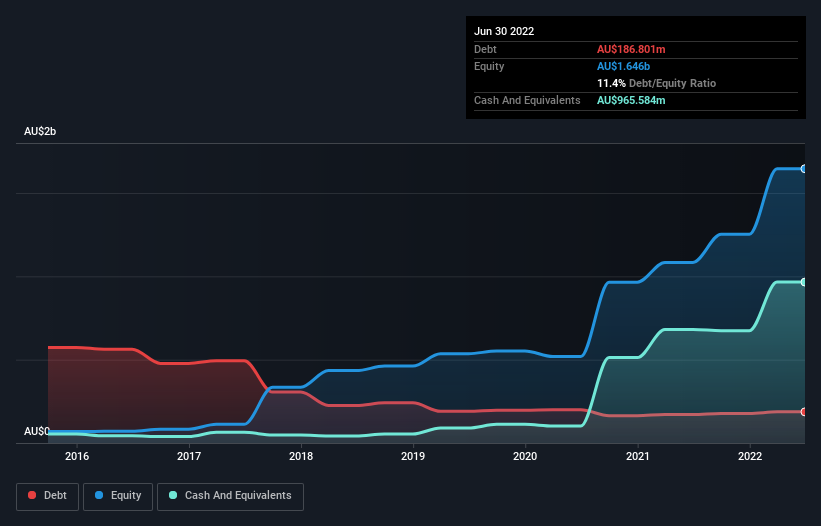Click the 2017 x-axis label
821x526 pixels.
[x=189, y=456]
